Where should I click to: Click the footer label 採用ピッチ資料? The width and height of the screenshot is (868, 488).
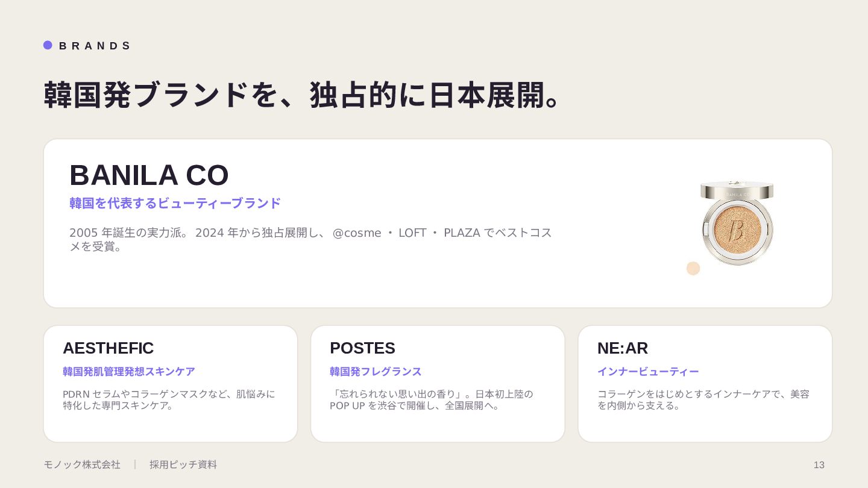pyautogui.click(x=183, y=465)
